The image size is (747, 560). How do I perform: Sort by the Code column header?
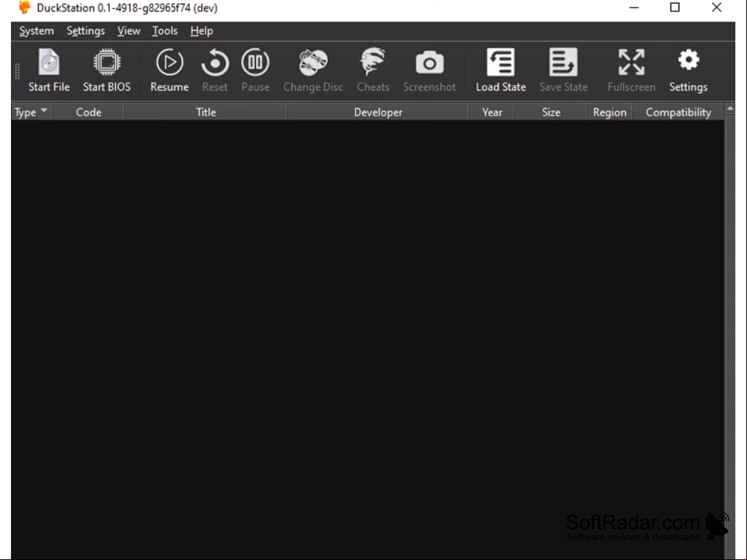click(x=89, y=112)
